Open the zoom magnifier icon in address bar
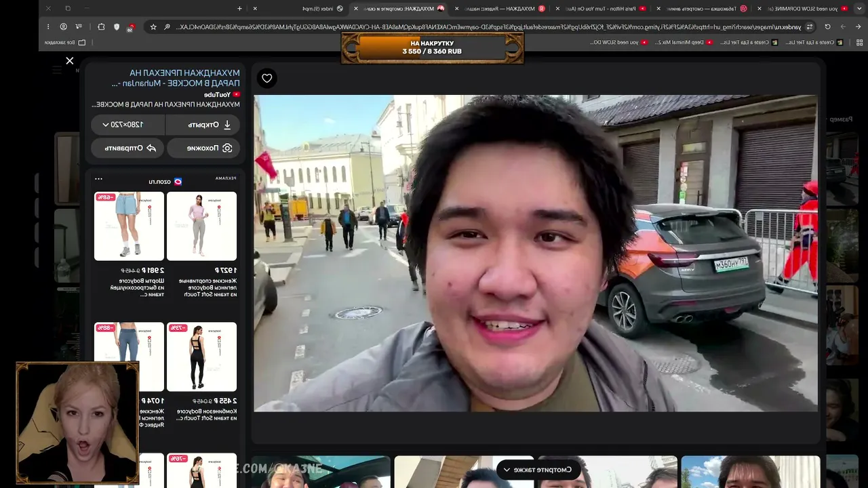 [x=167, y=26]
